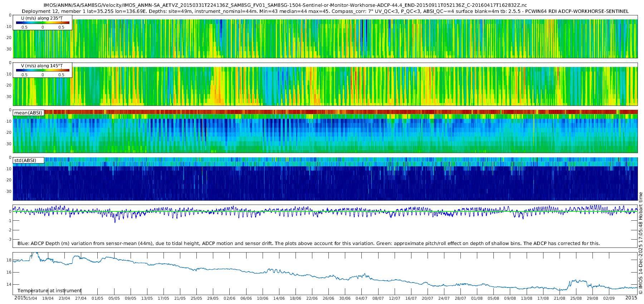Click the 2015 year label at bottom right
Viewport: 644px width, 304px height.
click(631, 298)
